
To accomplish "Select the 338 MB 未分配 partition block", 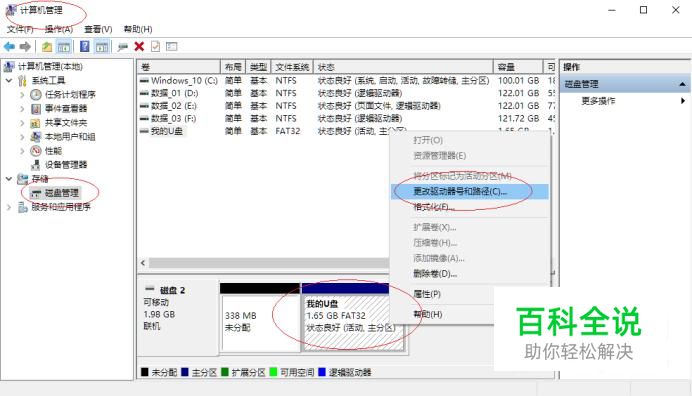I will pyautogui.click(x=260, y=317).
